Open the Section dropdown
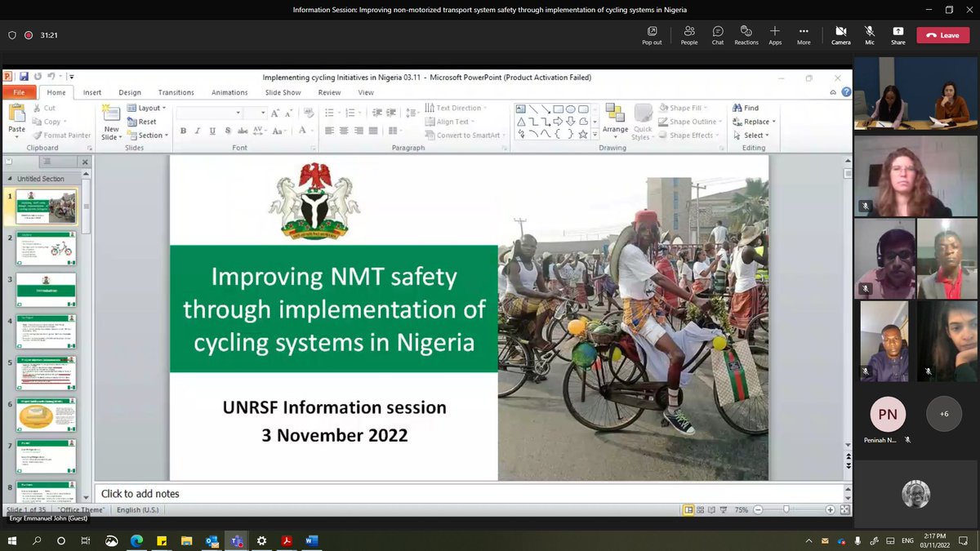Viewport: 980px width, 551px height. 148,136
